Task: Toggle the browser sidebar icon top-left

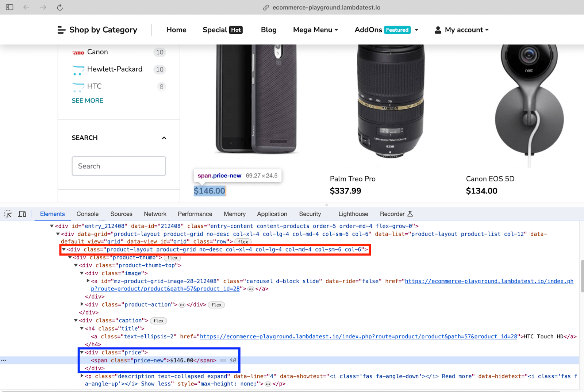Action: click(x=9, y=7)
